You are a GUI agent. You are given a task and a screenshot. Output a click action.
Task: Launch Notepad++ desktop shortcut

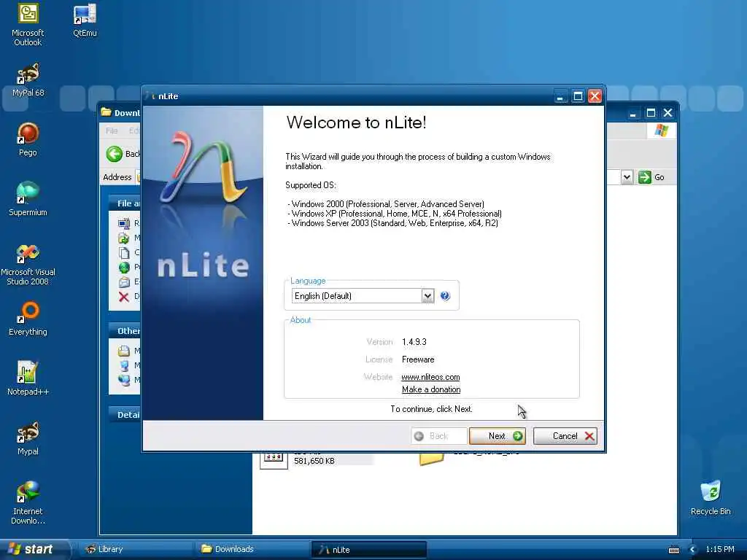click(28, 378)
